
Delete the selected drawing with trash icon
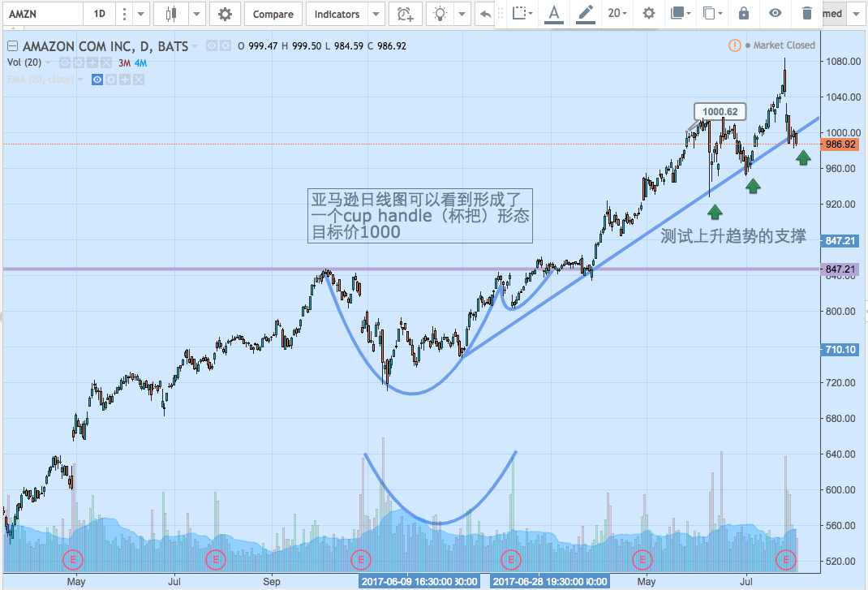pos(807,13)
